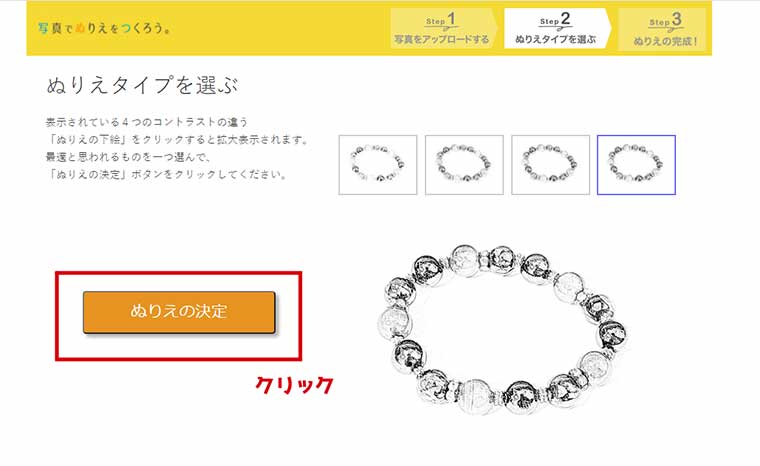Screen dimensions: 760x466
Task: Click the large number 1 in Step 1
Action: click(451, 19)
